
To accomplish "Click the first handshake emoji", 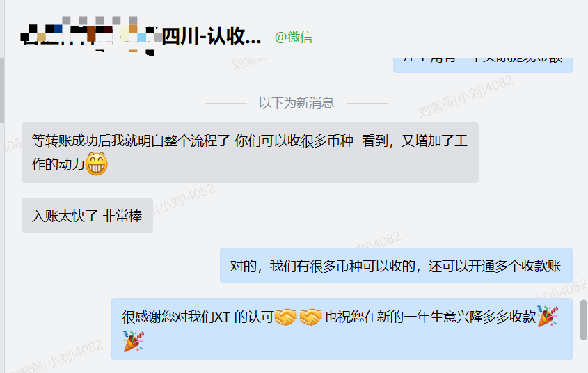I will 285,317.
